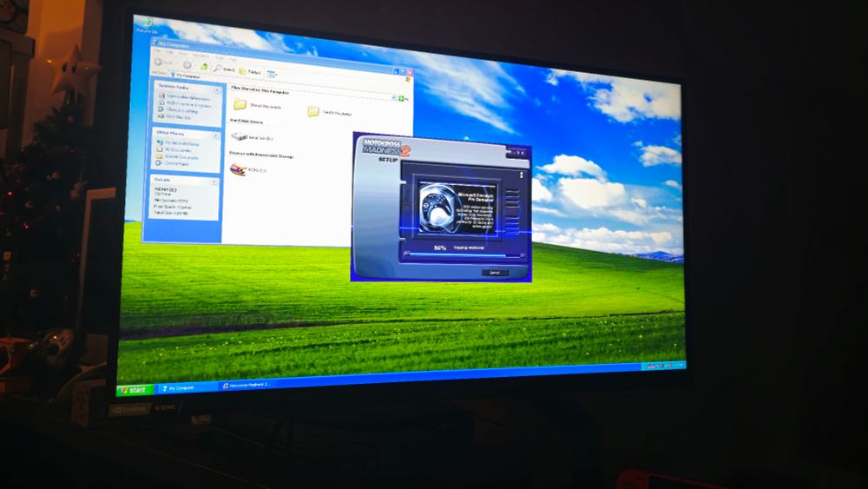Open My Documents in Other Places
The image size is (868, 489).
[x=174, y=149]
